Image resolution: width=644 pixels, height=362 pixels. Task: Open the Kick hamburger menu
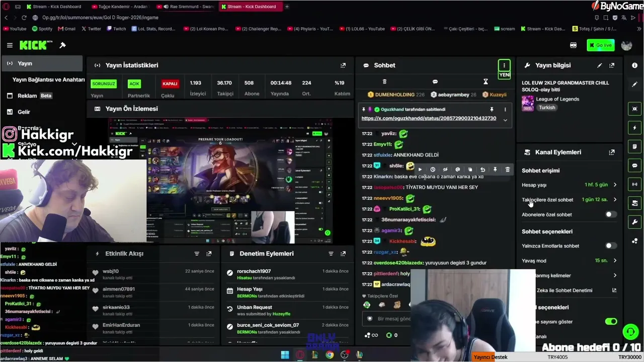pyautogui.click(x=10, y=45)
